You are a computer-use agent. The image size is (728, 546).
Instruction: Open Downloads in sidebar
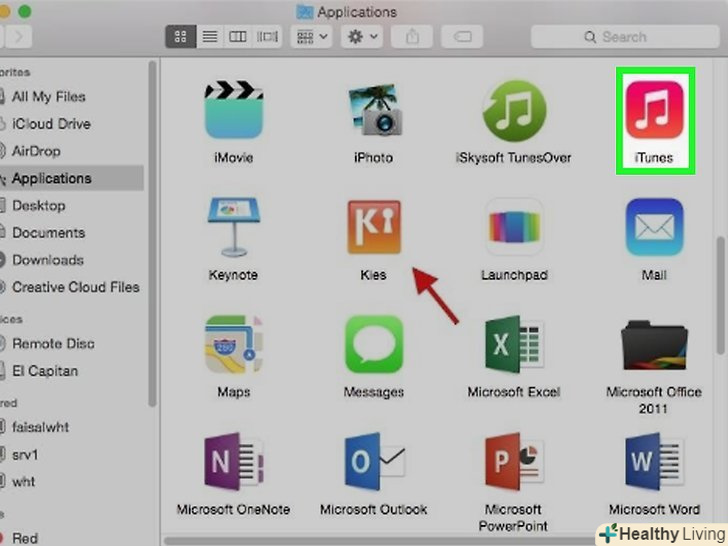[x=48, y=260]
